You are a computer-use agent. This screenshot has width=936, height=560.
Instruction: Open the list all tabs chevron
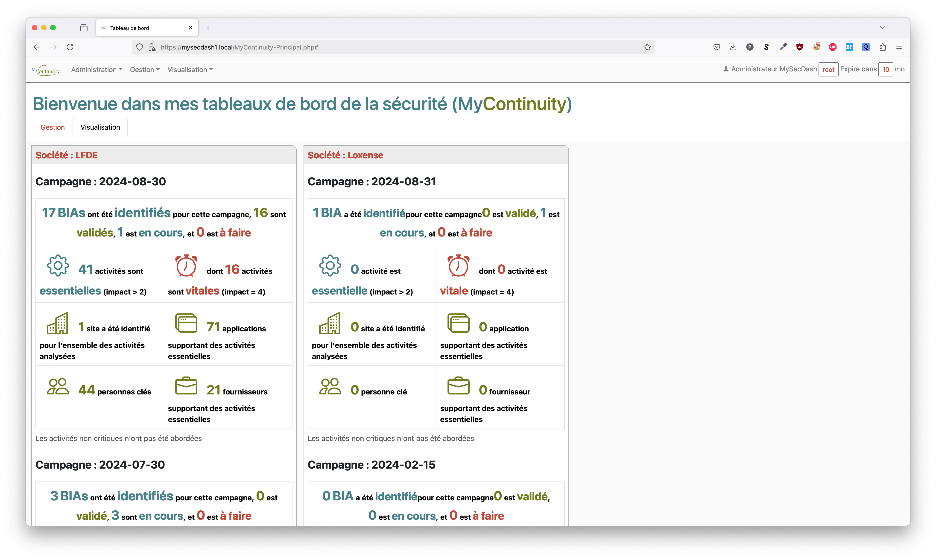click(882, 28)
